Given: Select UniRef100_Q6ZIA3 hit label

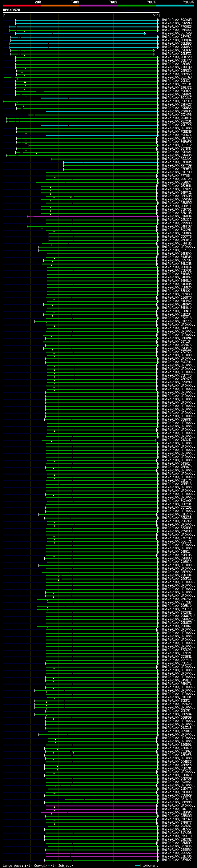Looking at the screenshot, I should coord(177,78).
